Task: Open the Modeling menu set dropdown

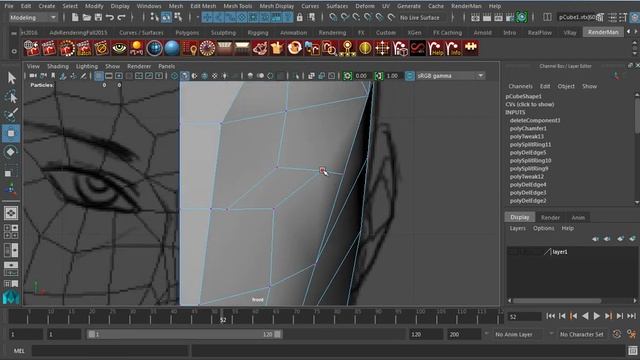Action: click(33, 18)
